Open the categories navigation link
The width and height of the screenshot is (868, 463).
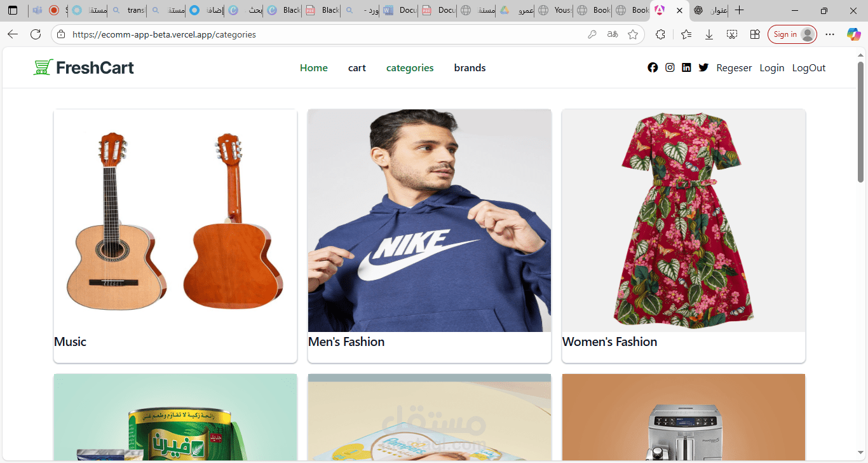click(x=410, y=67)
